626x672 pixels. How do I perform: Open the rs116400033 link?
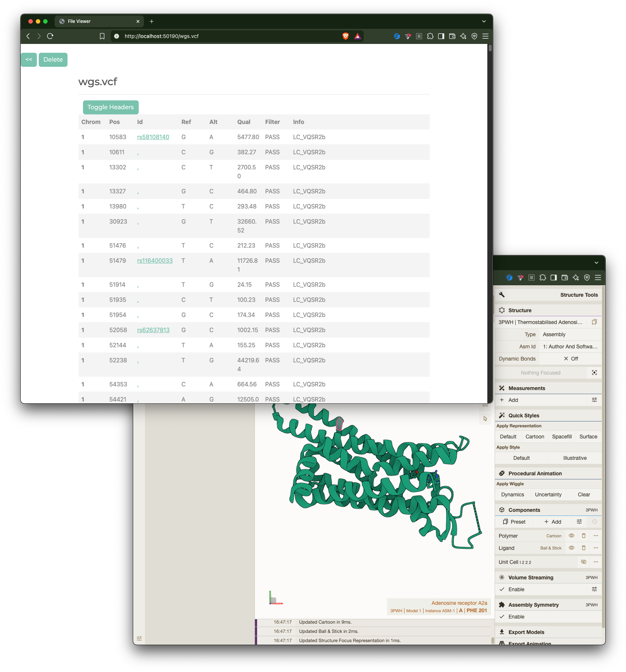(155, 261)
